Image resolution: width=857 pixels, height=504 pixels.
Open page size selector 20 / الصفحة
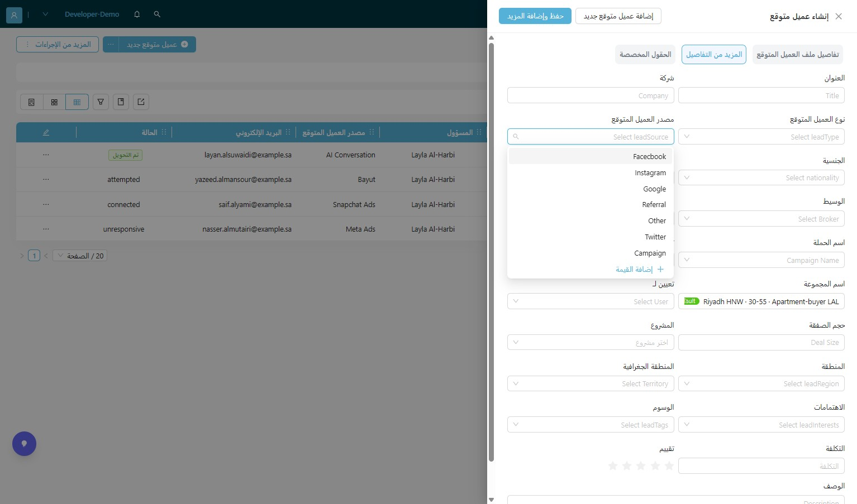[80, 256]
